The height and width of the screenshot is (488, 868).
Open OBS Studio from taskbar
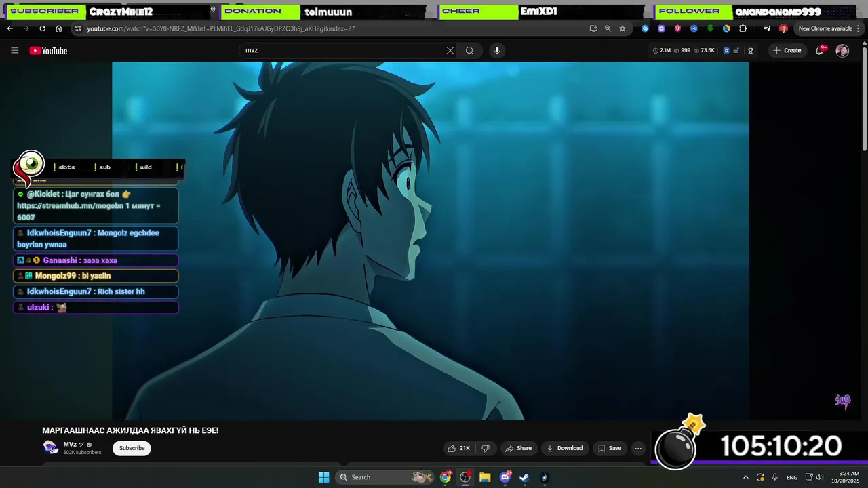tap(465, 477)
